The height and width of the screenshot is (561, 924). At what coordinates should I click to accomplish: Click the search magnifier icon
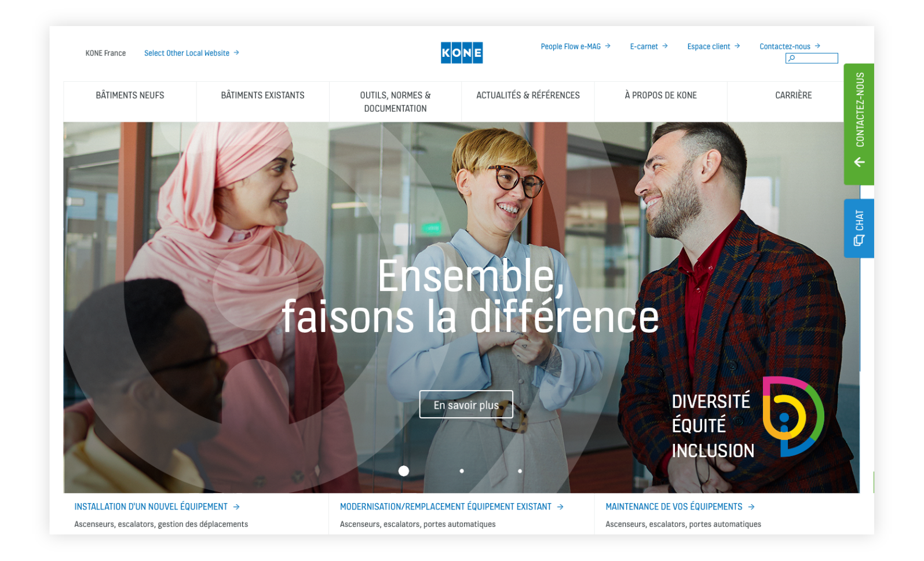click(792, 58)
